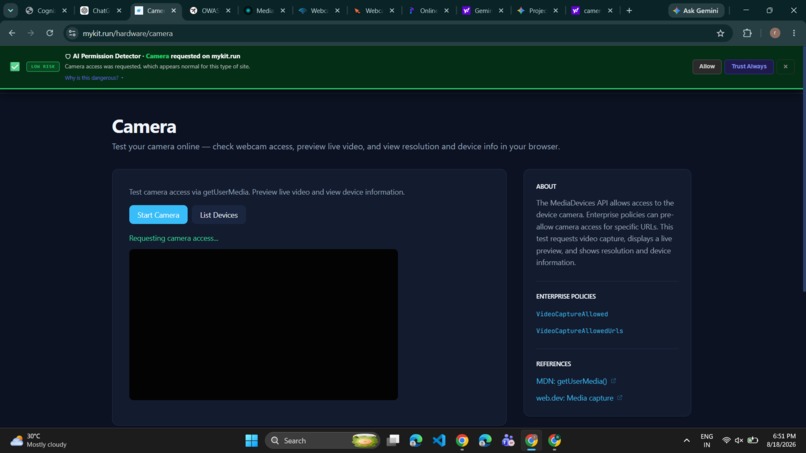806x453 pixels.
Task: Expand 'Why is this dangerous?'
Action: (94, 78)
